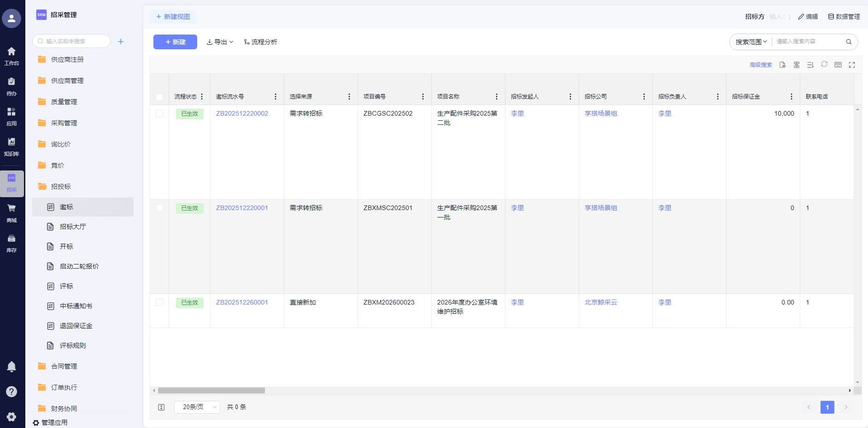This screenshot has height=428, width=868.
Task: Expand the 搜索范围 search scope dropdown
Action: [751, 42]
